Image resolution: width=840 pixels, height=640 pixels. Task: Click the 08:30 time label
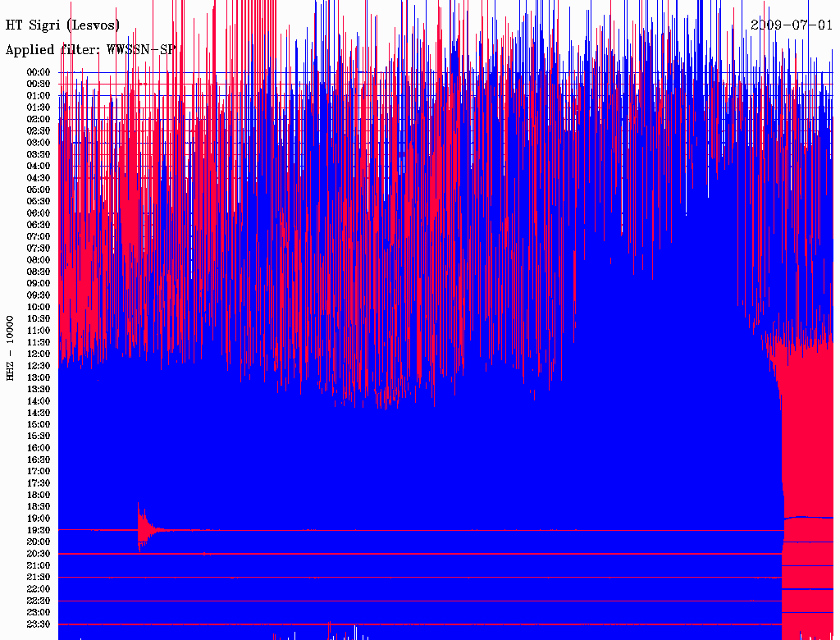pos(39,272)
